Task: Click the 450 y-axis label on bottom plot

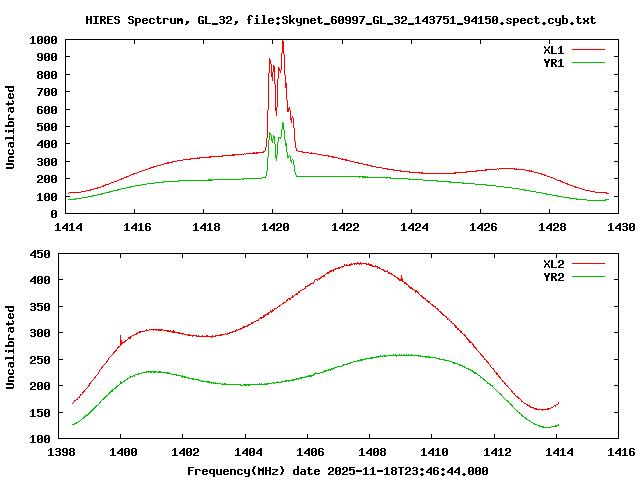Action: point(40,254)
